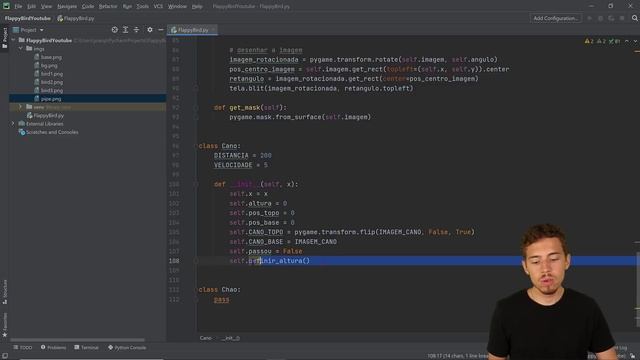This screenshot has height=360, width=640.
Task: Open the File menu
Action: (x=18, y=7)
